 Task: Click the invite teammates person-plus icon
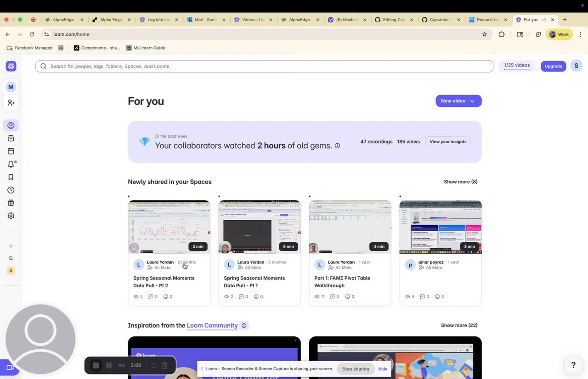[x=11, y=103]
